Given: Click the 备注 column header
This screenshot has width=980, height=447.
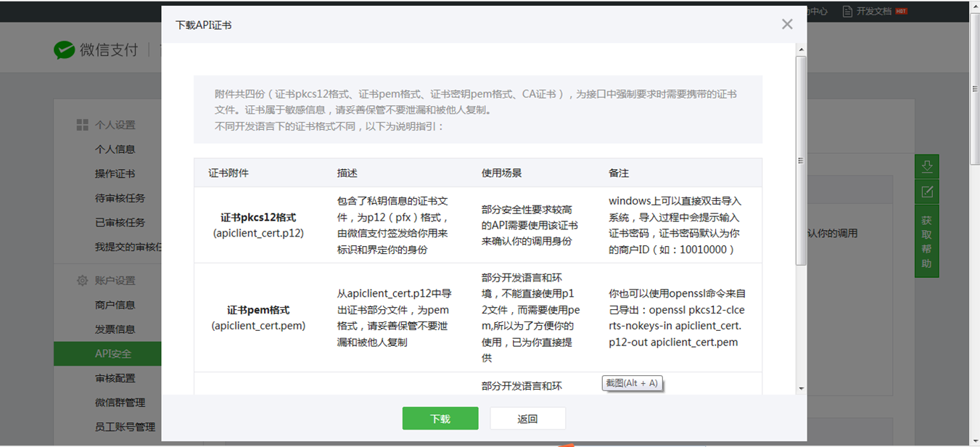Looking at the screenshot, I should (619, 173).
